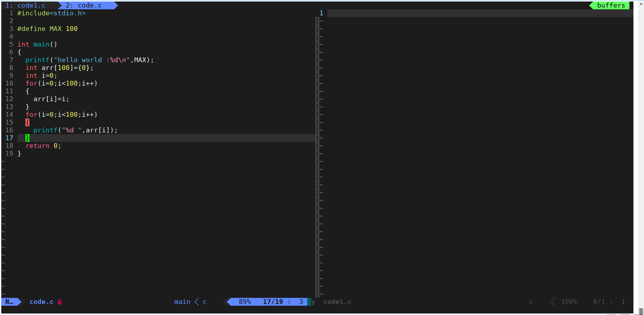Click the red highlighted opening brace on line 15
The height and width of the screenshot is (315, 644).
tap(27, 122)
